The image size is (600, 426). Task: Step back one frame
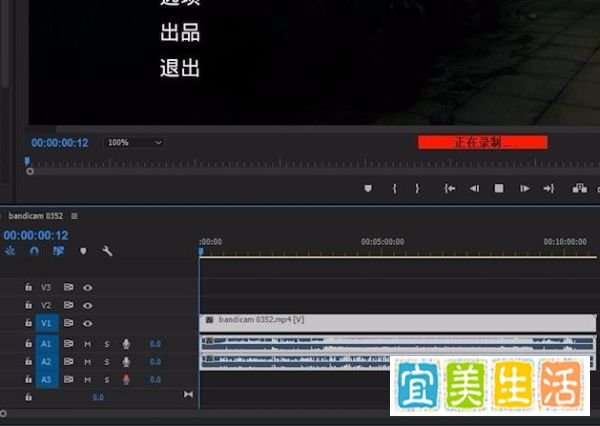point(474,188)
